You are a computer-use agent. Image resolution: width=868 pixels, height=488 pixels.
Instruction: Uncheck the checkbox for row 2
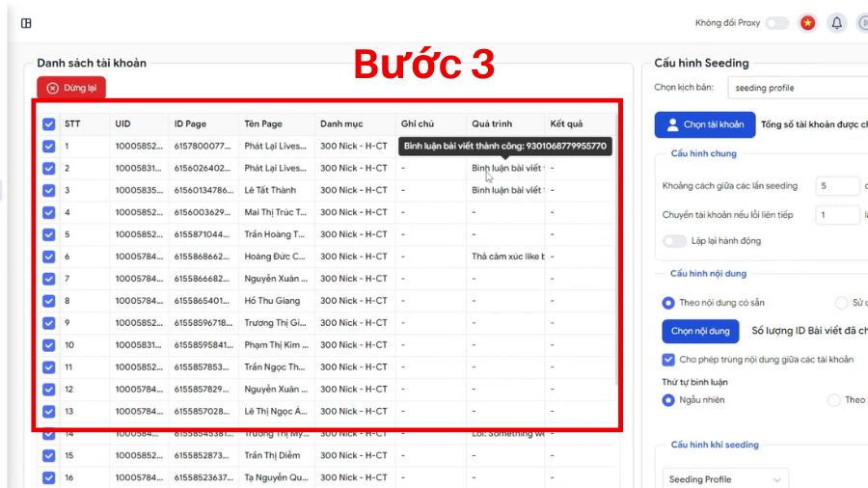pos(49,168)
